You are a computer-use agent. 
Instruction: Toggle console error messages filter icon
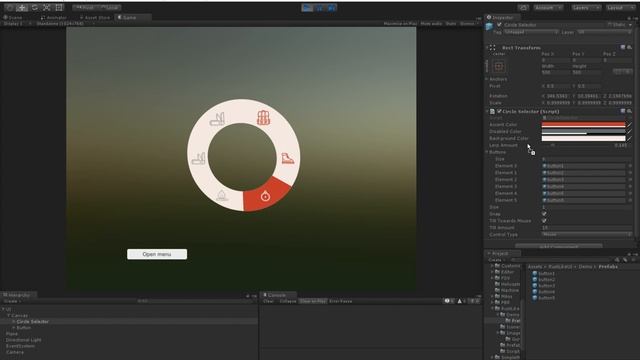[473, 301]
